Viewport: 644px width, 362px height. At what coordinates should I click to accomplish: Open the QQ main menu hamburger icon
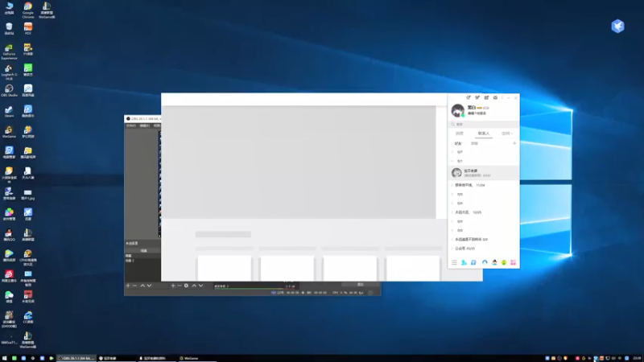454,262
